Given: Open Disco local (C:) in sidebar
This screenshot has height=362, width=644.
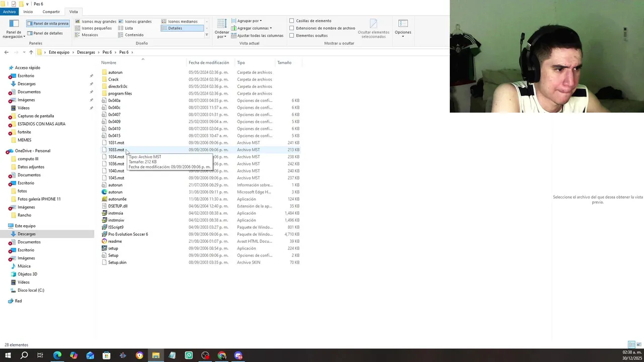Looking at the screenshot, I should coord(31,290).
